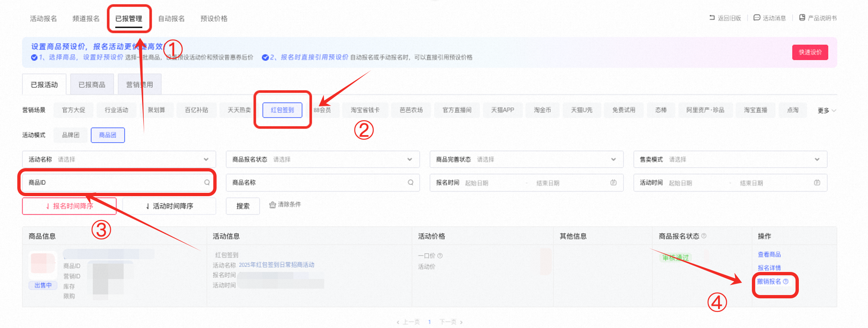This screenshot has width=868, height=328.
Task: Click 清除条件 to reset filters
Action: click(285, 204)
